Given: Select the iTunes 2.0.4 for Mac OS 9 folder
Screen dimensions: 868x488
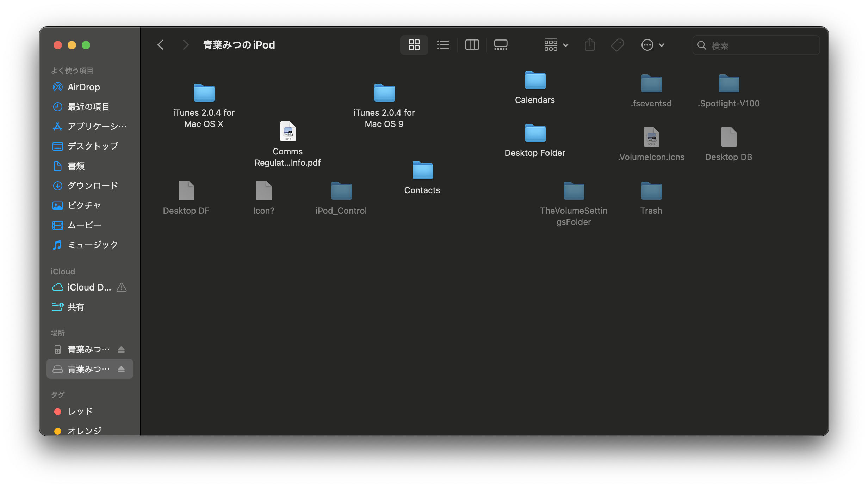Looking at the screenshot, I should click(384, 106).
